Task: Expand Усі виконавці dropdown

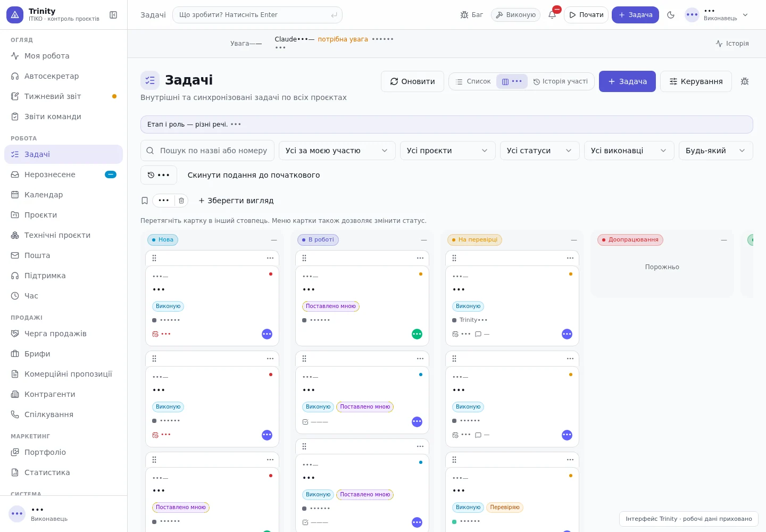Action: pos(629,151)
